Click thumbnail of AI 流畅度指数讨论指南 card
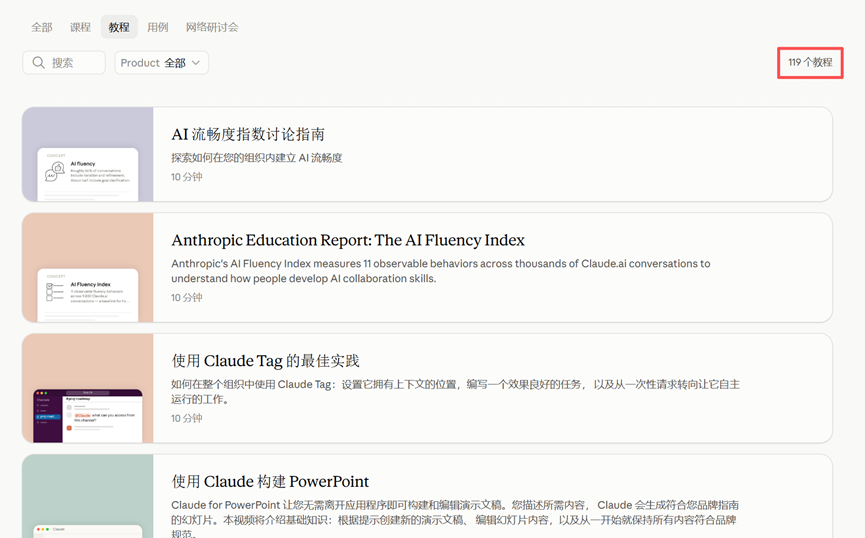Image resolution: width=865 pixels, height=538 pixels. (x=88, y=154)
